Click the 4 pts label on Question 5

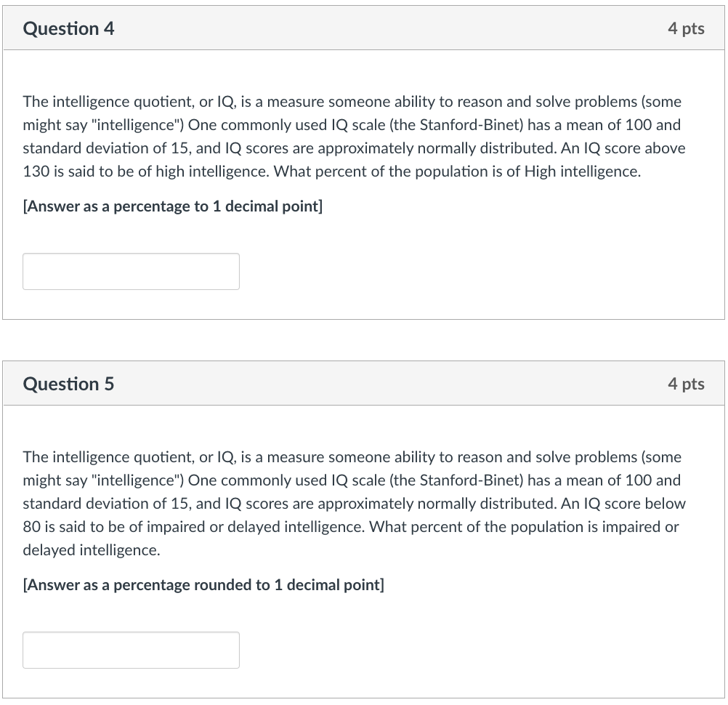pyautogui.click(x=687, y=384)
